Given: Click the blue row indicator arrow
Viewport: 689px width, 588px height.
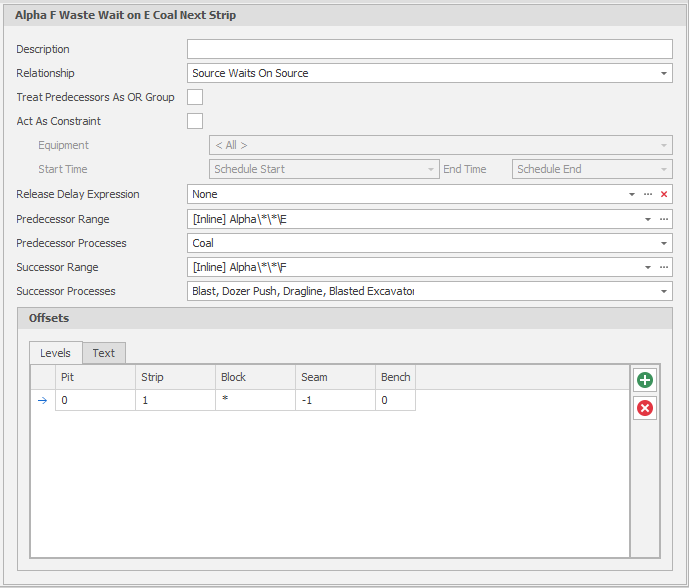Looking at the screenshot, I should pyautogui.click(x=42, y=400).
